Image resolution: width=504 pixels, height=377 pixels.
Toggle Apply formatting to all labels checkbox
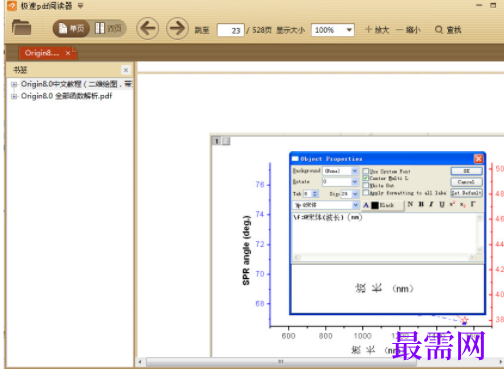(366, 193)
